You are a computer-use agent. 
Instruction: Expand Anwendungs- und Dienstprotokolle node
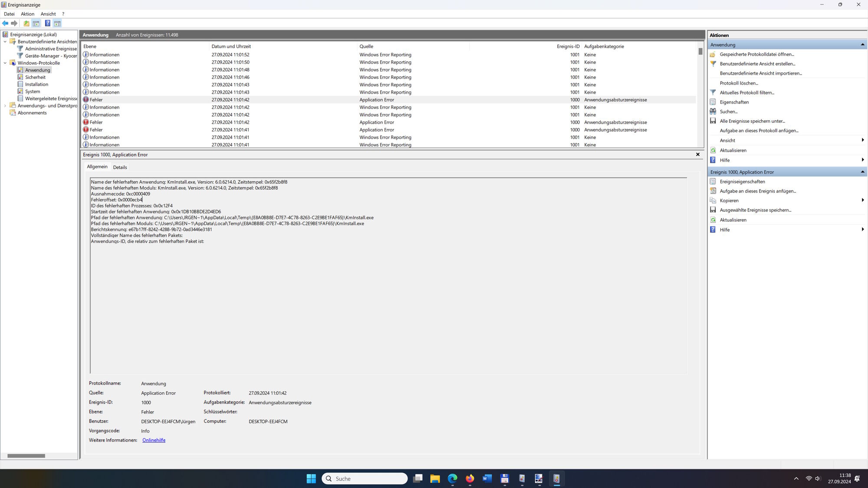point(5,106)
